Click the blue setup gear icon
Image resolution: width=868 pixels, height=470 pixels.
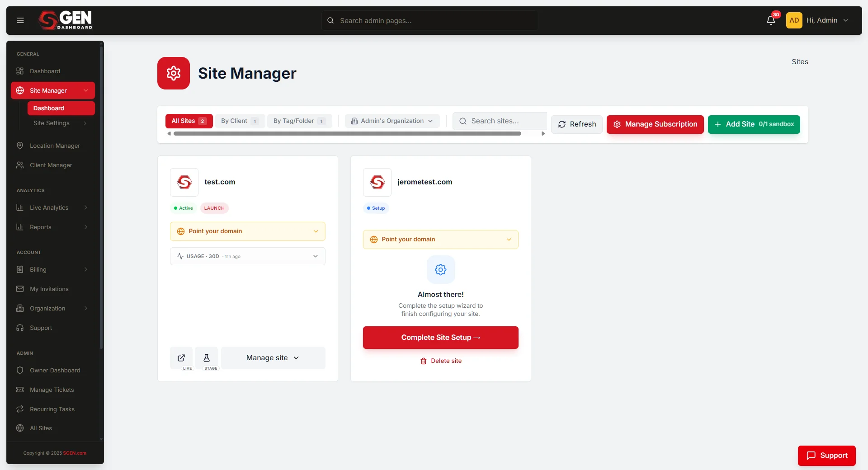[x=441, y=270]
